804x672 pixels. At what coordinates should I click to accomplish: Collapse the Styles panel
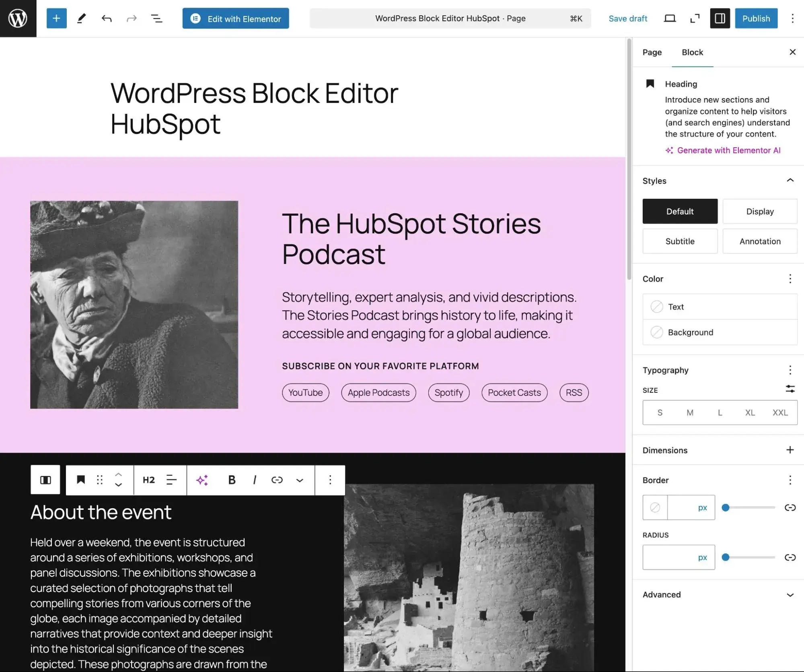pos(790,180)
